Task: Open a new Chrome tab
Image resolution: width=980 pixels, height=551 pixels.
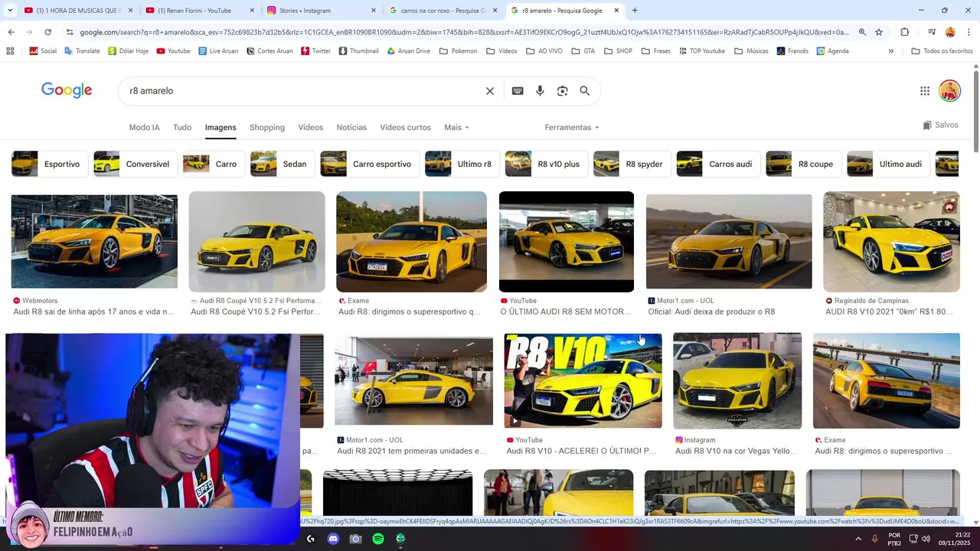Action: click(635, 11)
